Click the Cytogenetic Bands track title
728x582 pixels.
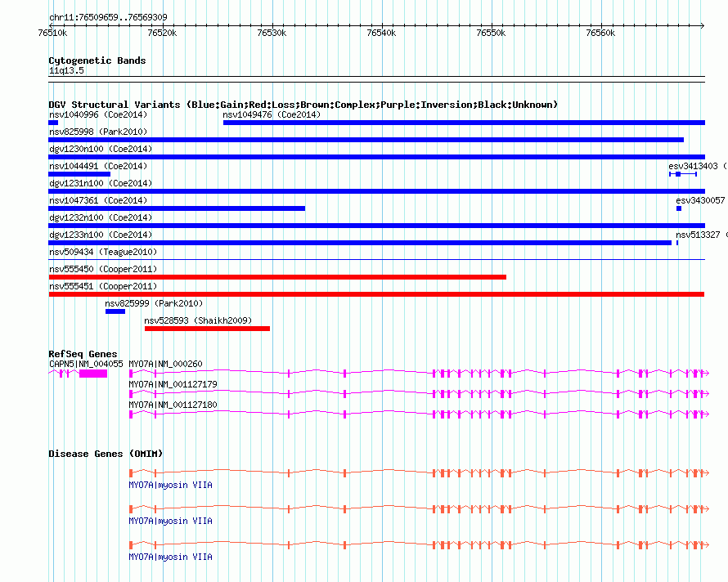pyautogui.click(x=97, y=60)
